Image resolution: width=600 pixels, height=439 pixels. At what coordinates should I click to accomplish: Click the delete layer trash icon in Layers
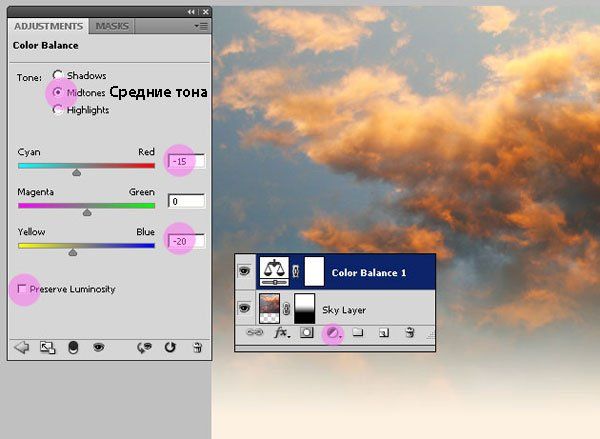(x=410, y=332)
